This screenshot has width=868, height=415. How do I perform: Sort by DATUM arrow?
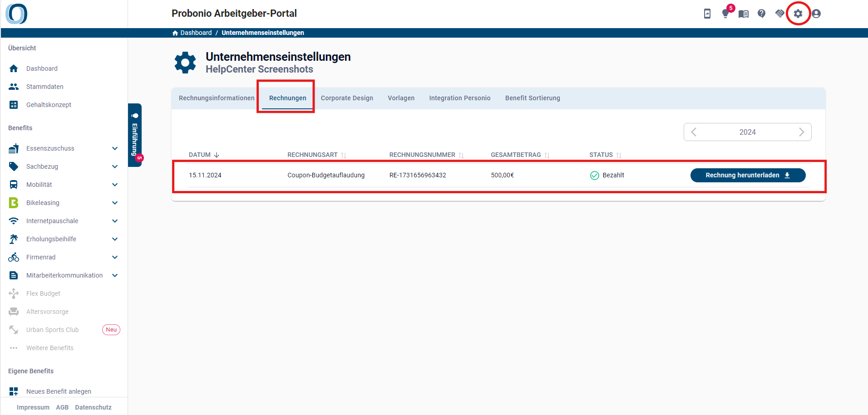pos(217,155)
